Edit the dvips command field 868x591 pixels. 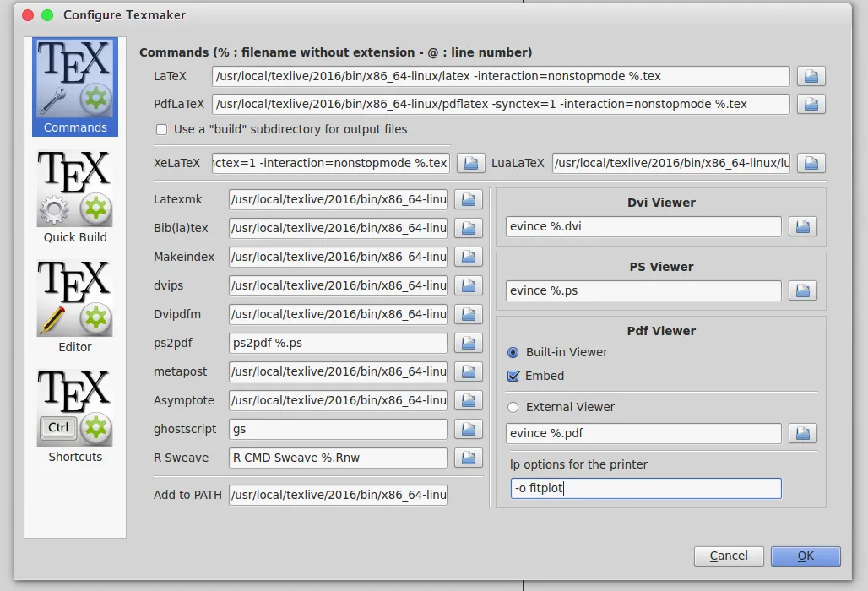tap(339, 285)
